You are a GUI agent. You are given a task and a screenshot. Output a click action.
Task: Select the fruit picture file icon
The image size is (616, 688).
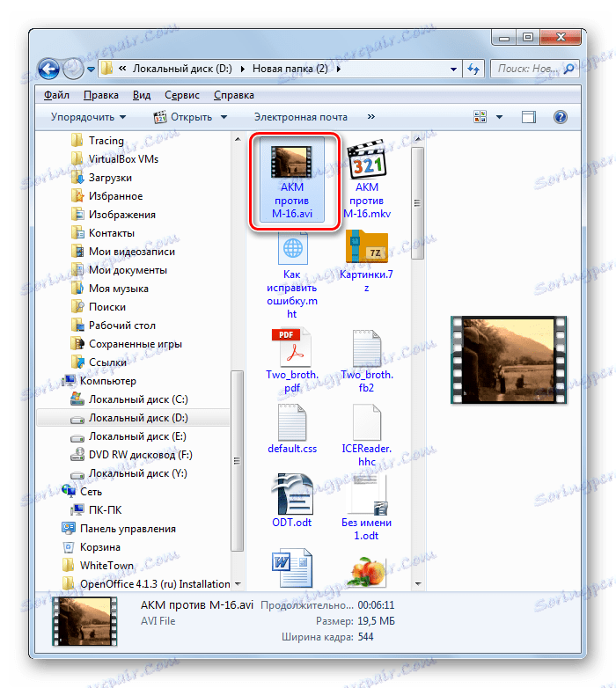(368, 572)
